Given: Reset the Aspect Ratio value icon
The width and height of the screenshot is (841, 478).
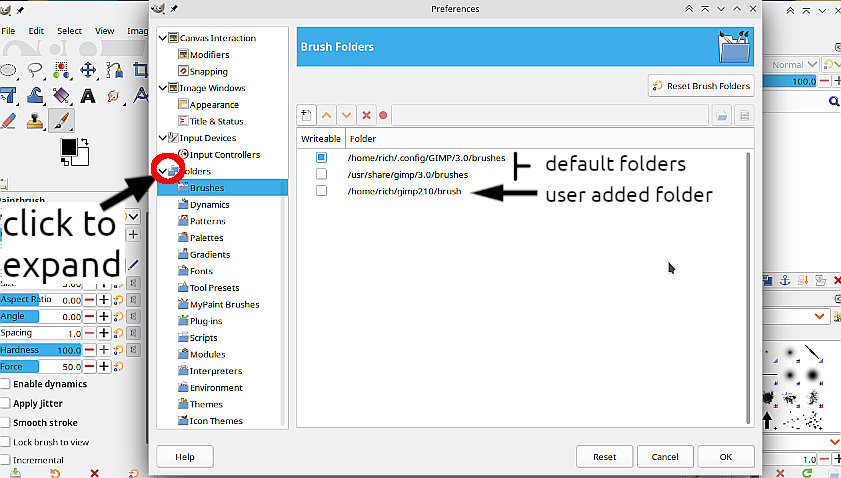Looking at the screenshot, I should [118, 300].
